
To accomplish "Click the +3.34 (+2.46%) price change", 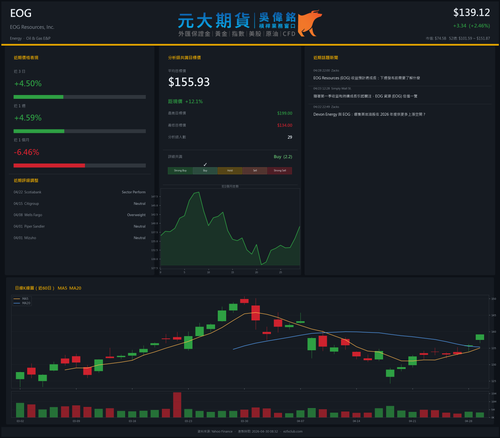I will click(x=471, y=26).
